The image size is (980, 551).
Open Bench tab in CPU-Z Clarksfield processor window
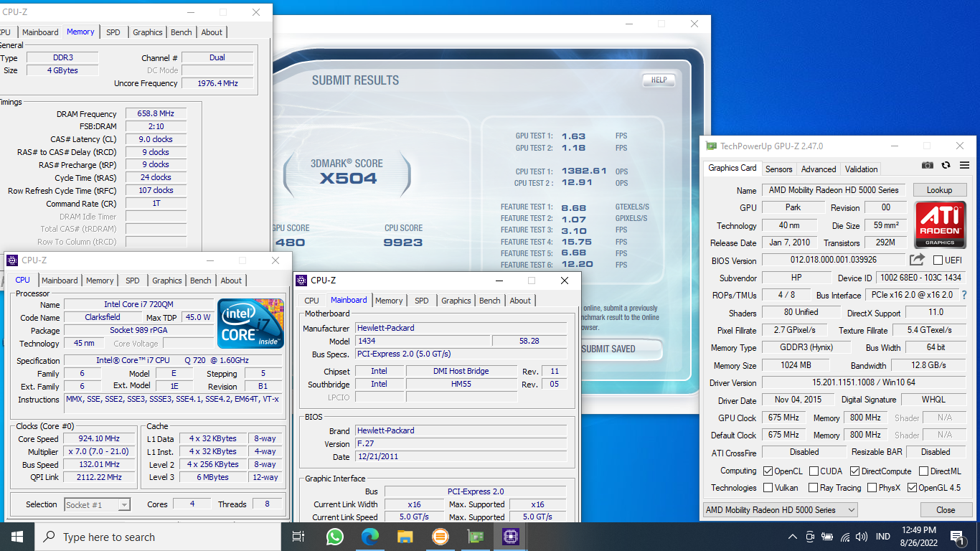[x=200, y=281]
